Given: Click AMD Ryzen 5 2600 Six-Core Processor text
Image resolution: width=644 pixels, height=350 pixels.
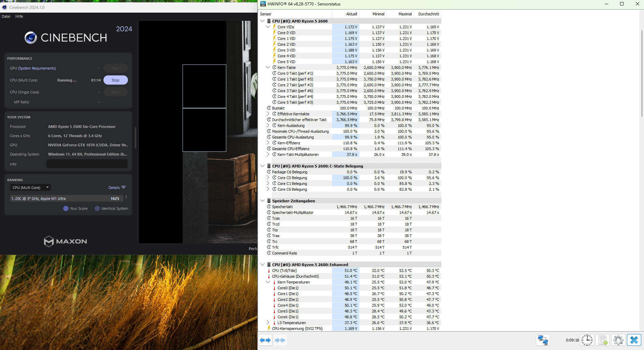Looking at the screenshot, I should point(82,127).
